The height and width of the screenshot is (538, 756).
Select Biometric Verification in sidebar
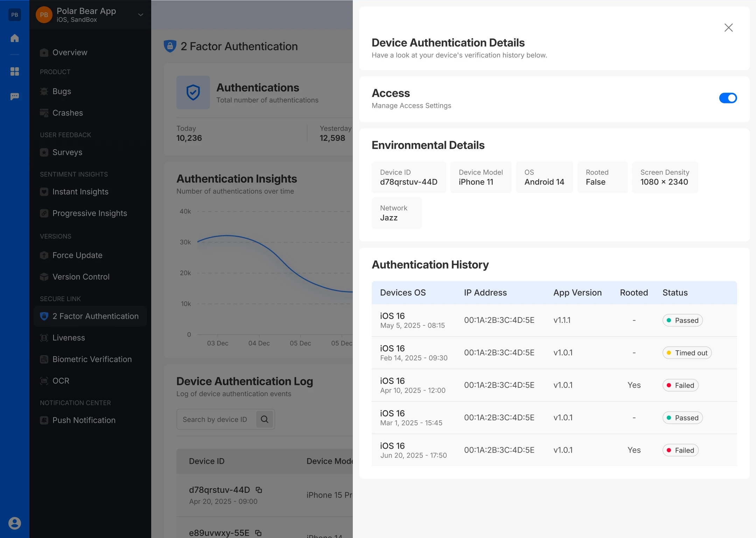pyautogui.click(x=92, y=359)
